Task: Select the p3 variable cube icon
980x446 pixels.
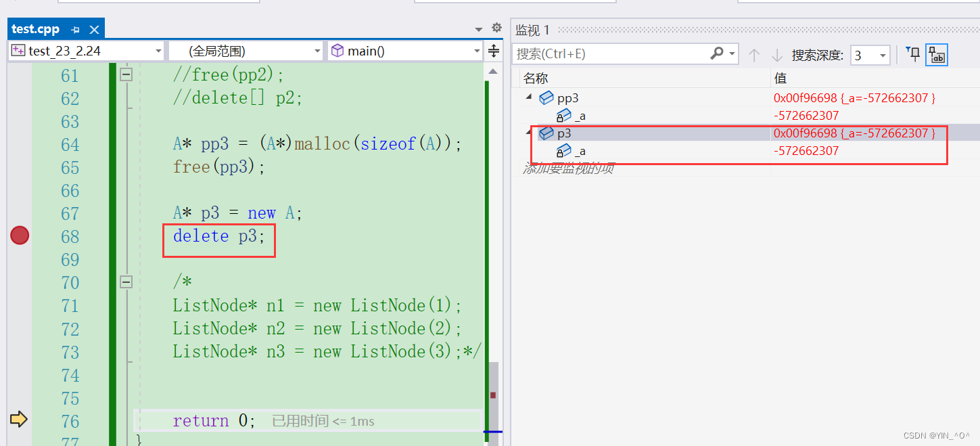Action: (x=546, y=133)
